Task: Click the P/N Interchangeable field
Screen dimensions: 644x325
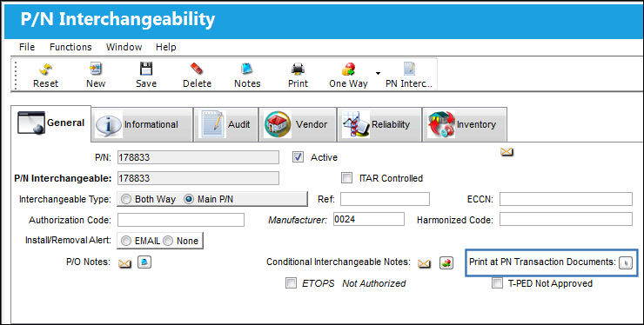Action: pyautogui.click(x=198, y=178)
